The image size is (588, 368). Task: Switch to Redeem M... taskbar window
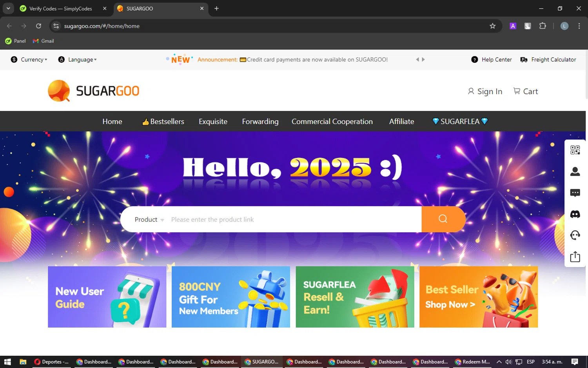pos(472,362)
